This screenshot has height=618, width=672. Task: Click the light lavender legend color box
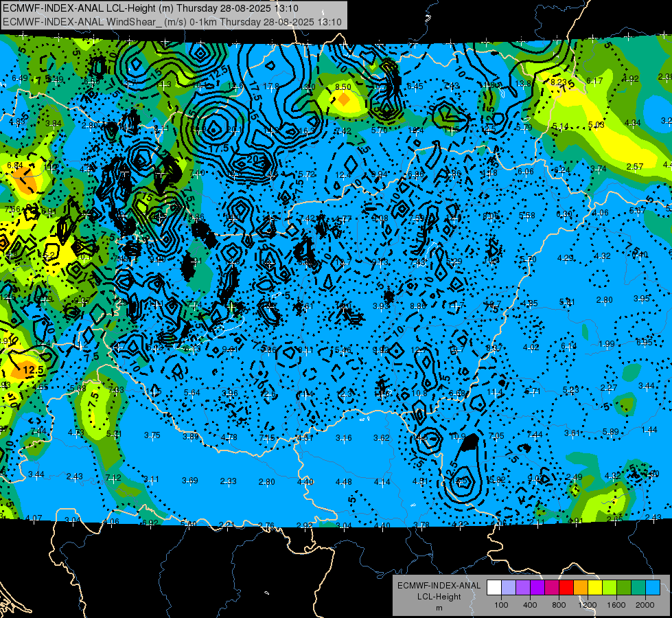[x=509, y=588]
